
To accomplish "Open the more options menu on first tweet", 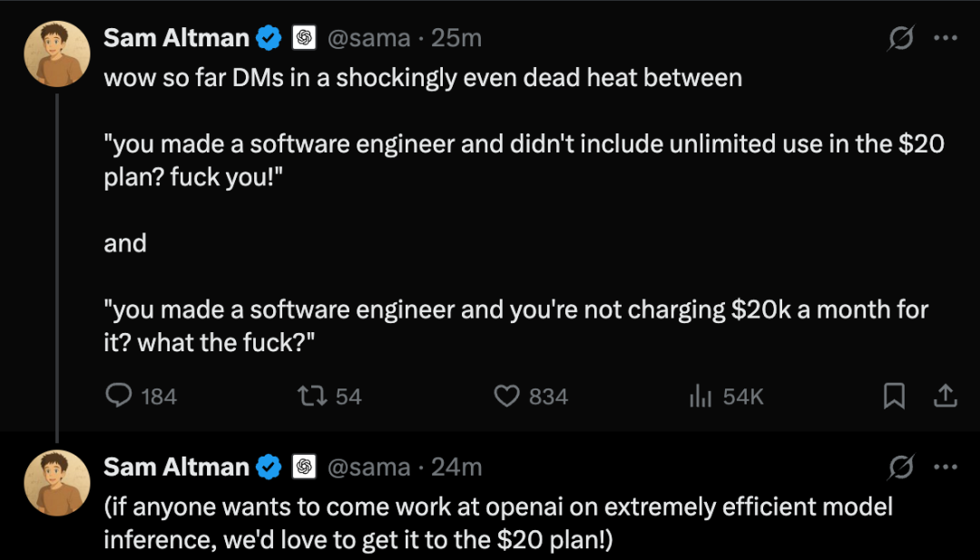I will [x=946, y=38].
